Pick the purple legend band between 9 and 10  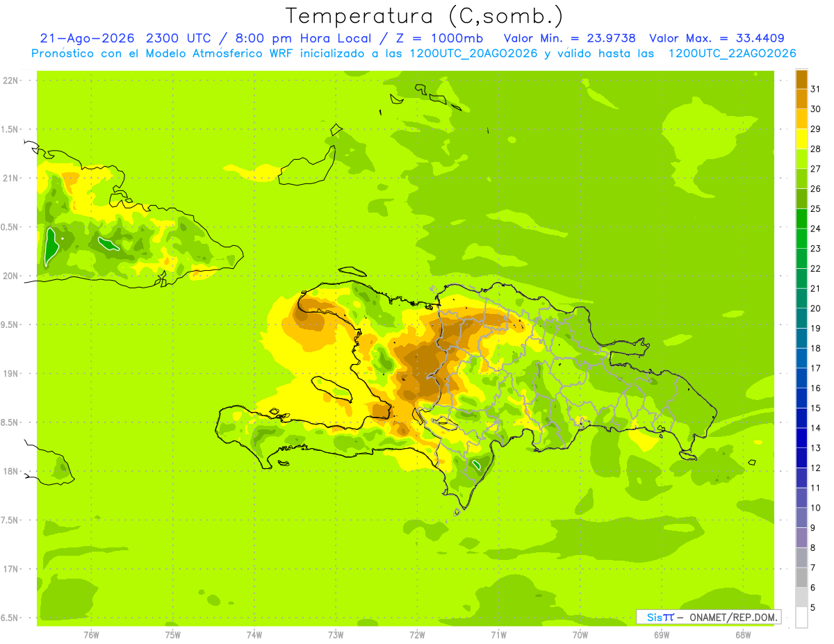[x=801, y=518]
